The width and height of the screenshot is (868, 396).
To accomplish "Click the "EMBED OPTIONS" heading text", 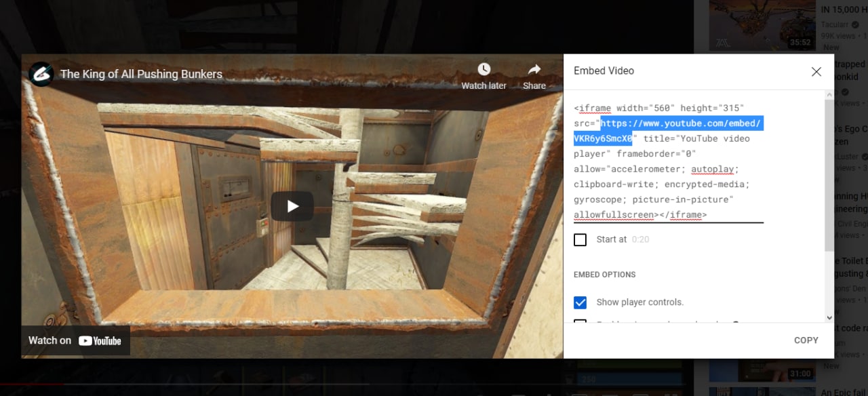I will 605,275.
